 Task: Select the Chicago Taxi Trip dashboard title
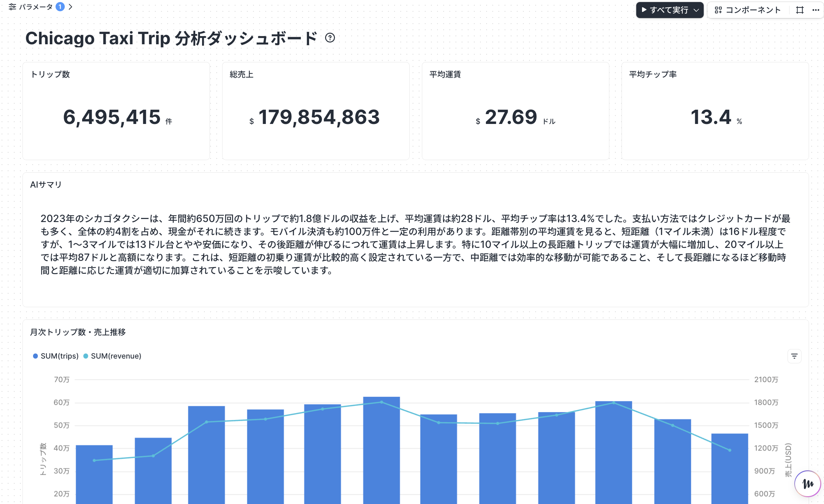coord(171,38)
